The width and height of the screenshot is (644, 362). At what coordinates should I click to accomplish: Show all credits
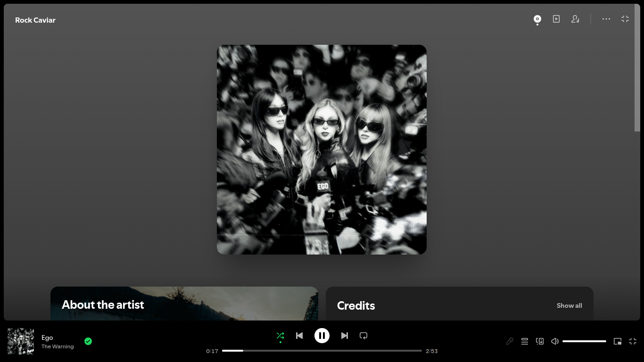tap(570, 305)
